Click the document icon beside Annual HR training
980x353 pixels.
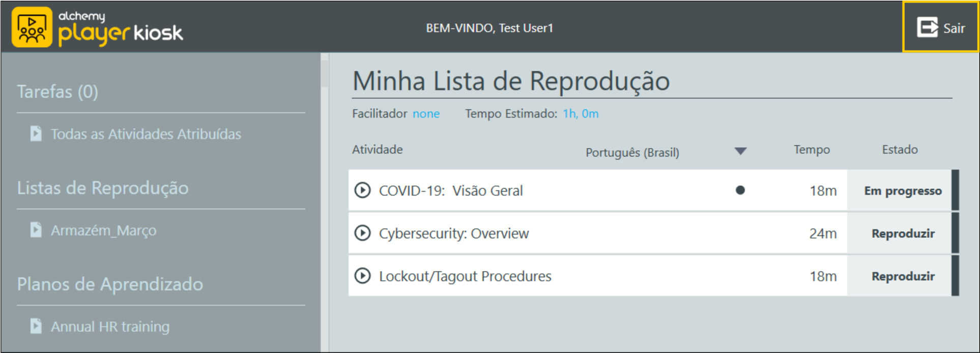pyautogui.click(x=35, y=326)
